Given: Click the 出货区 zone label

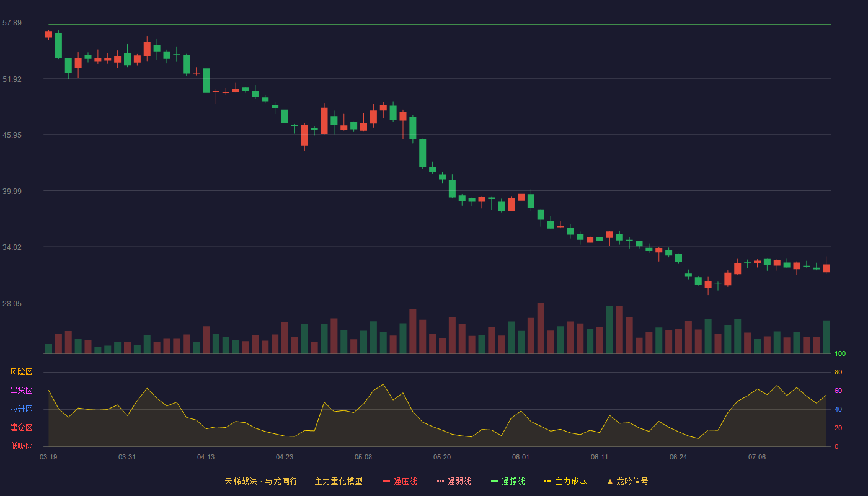Looking at the screenshot, I should pyautogui.click(x=21, y=391).
